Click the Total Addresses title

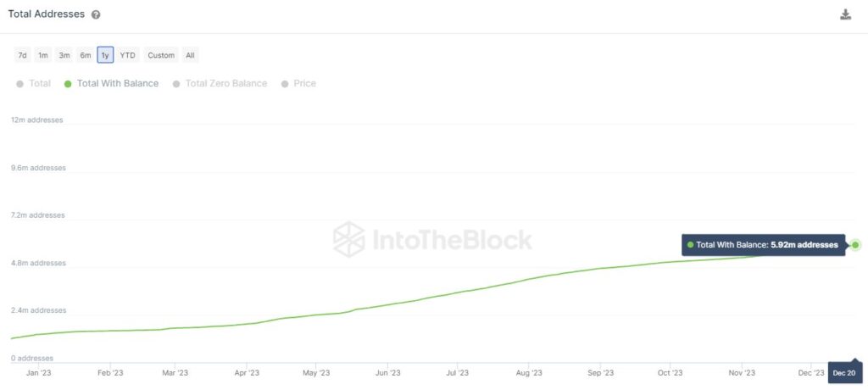[x=47, y=14]
